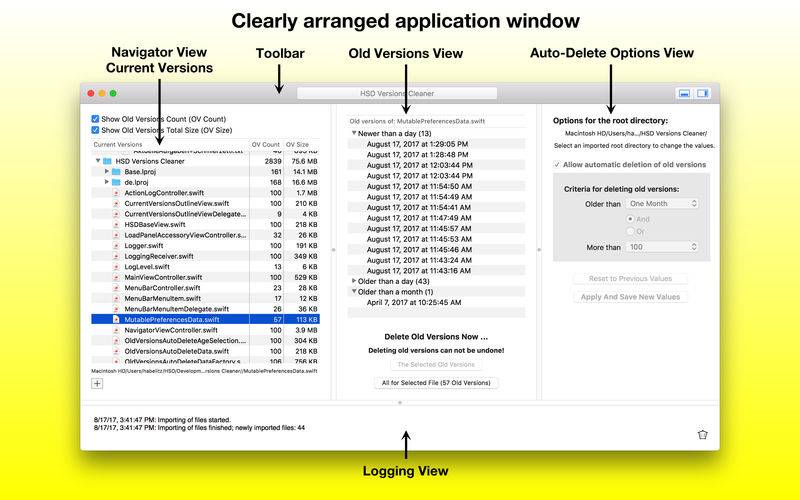
Task: Select version August 17, 2017 at 11:54:50 AM
Action: [436, 186]
